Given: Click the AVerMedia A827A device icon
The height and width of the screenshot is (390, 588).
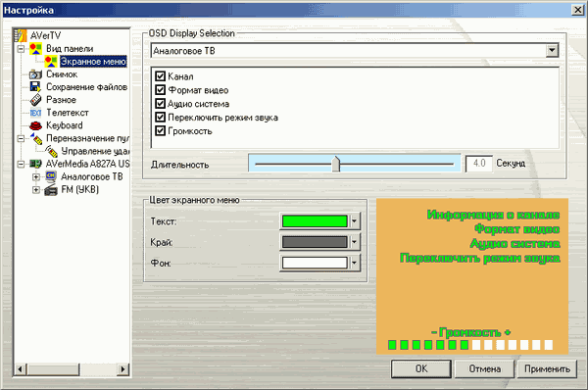Looking at the screenshot, I should click(x=35, y=164).
